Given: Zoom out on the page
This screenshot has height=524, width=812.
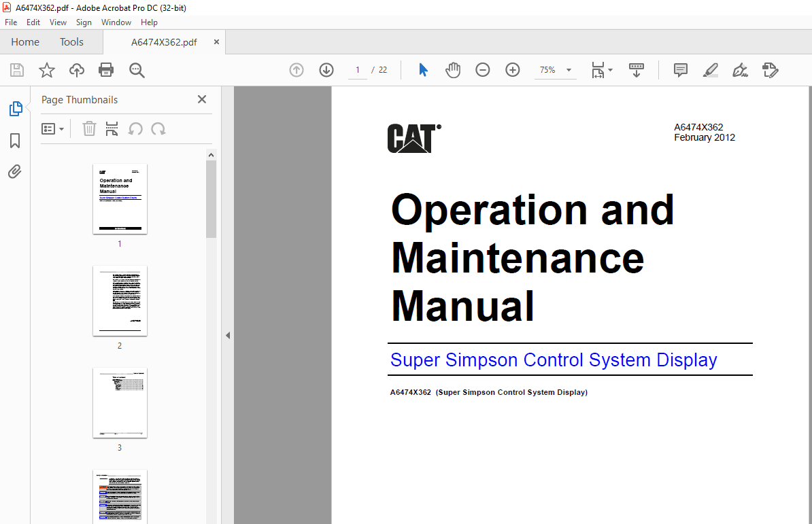Looking at the screenshot, I should [482, 69].
